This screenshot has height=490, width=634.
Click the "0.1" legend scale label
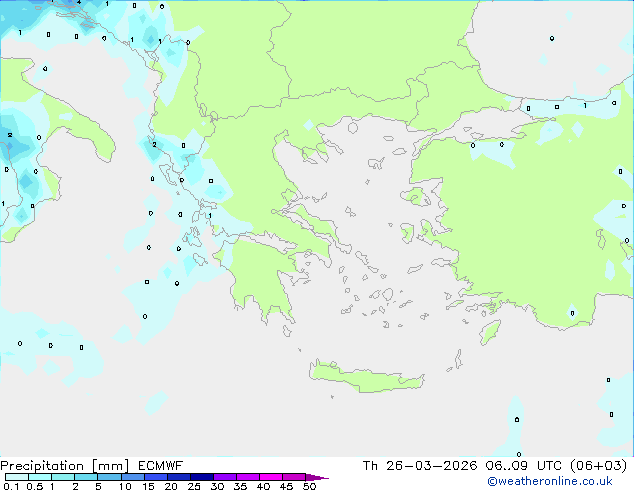pos(11,486)
